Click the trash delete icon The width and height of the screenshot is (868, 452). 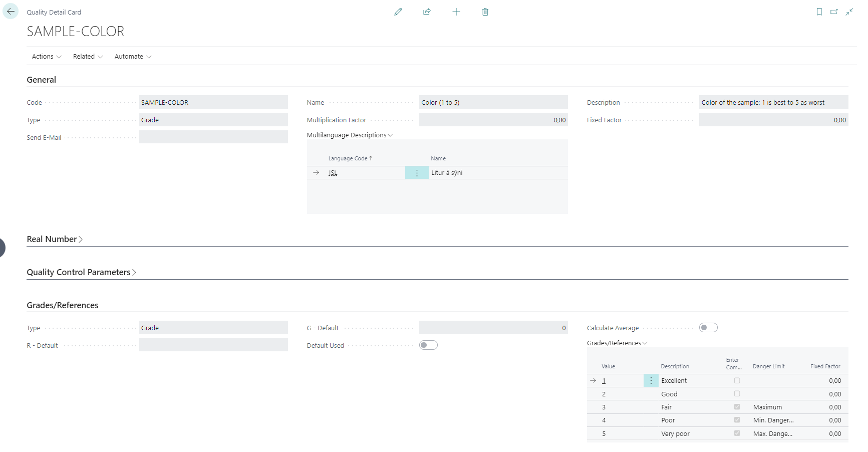point(485,12)
